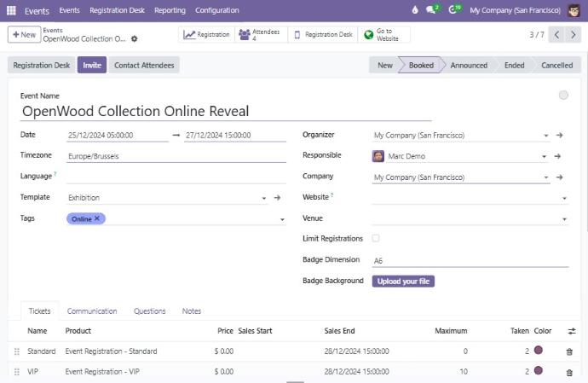Expand the Venue dropdown
Screen dimensions: 588x383
pos(564,219)
